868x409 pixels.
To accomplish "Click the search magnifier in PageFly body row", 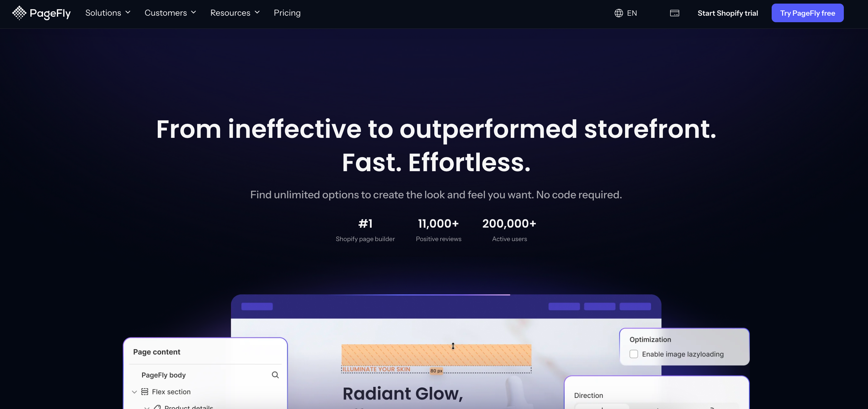I will (275, 375).
